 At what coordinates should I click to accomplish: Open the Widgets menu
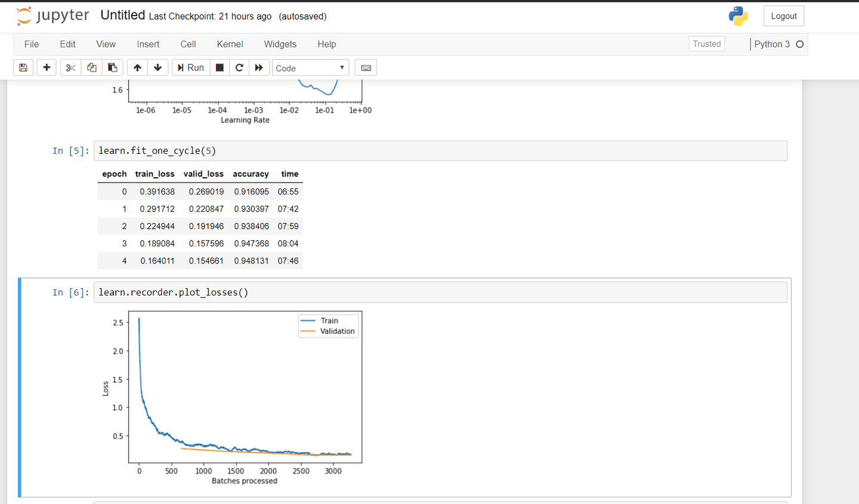click(x=280, y=44)
